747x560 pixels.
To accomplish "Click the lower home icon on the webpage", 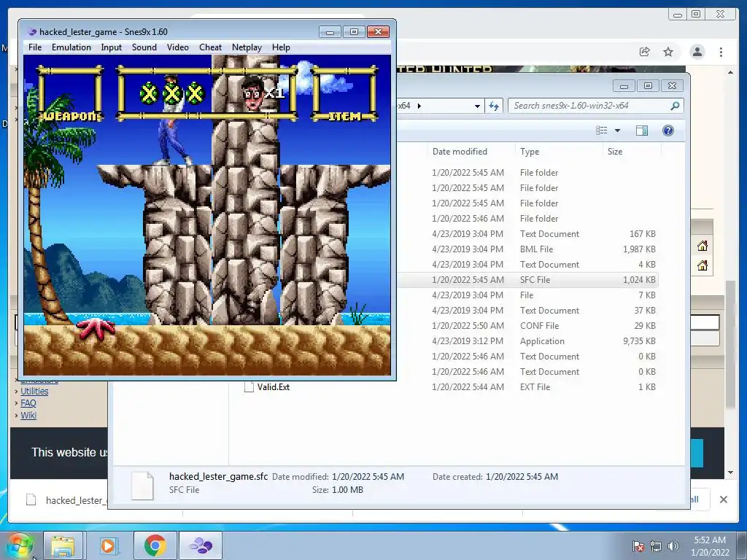I will click(x=703, y=265).
